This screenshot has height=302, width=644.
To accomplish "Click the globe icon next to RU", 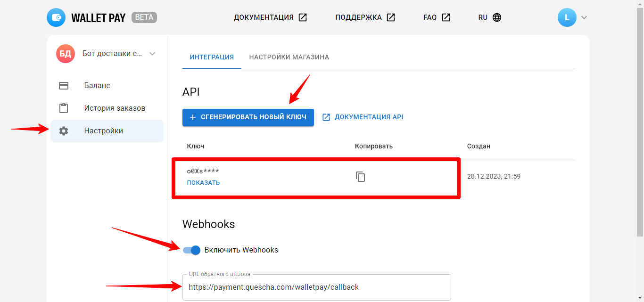I will tap(497, 17).
